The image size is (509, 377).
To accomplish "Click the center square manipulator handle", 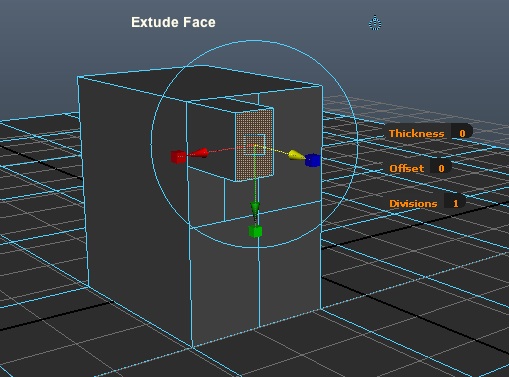I will click(254, 145).
